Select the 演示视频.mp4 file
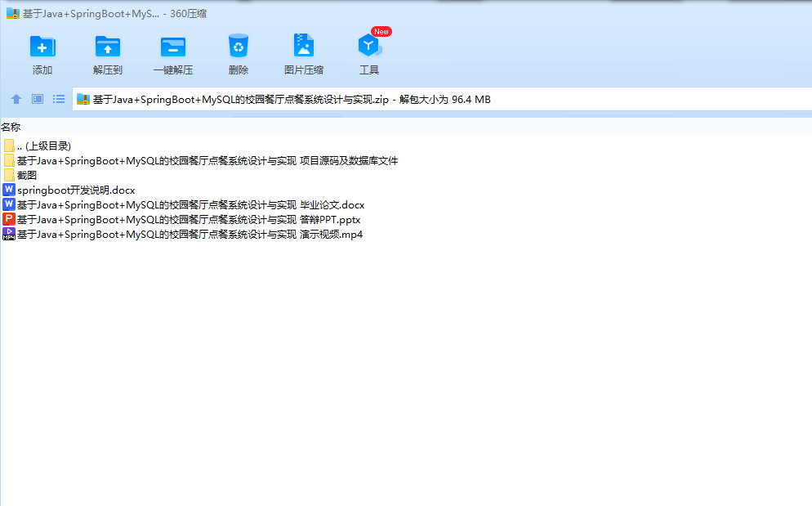The height and width of the screenshot is (506, 812). tap(182, 235)
